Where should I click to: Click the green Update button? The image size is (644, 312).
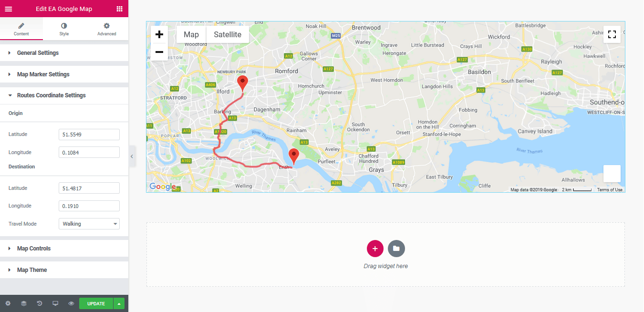pos(96,303)
